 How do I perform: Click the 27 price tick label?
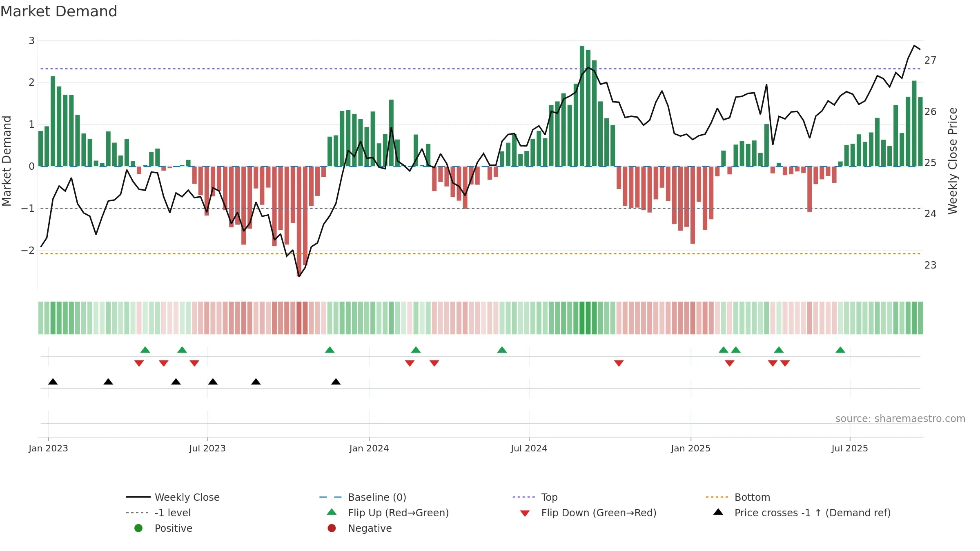[x=930, y=60]
